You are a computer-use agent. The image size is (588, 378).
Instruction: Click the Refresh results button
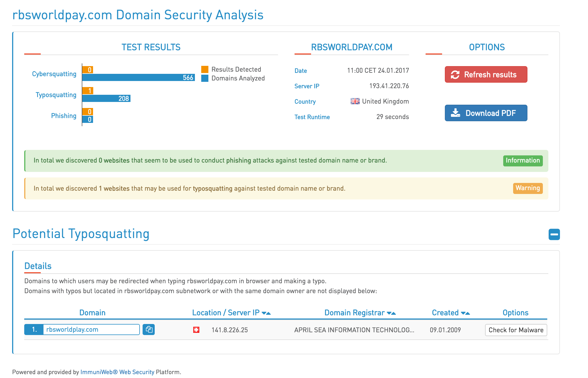click(486, 74)
